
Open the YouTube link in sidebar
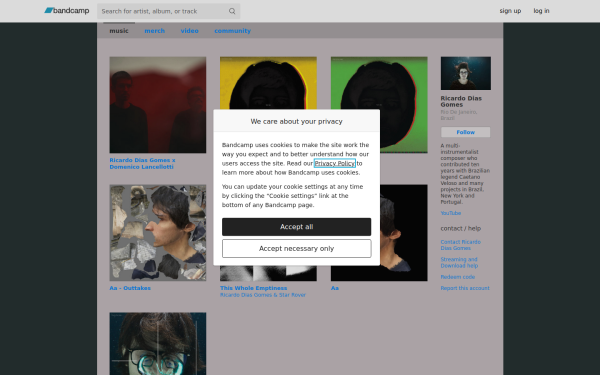click(x=451, y=213)
